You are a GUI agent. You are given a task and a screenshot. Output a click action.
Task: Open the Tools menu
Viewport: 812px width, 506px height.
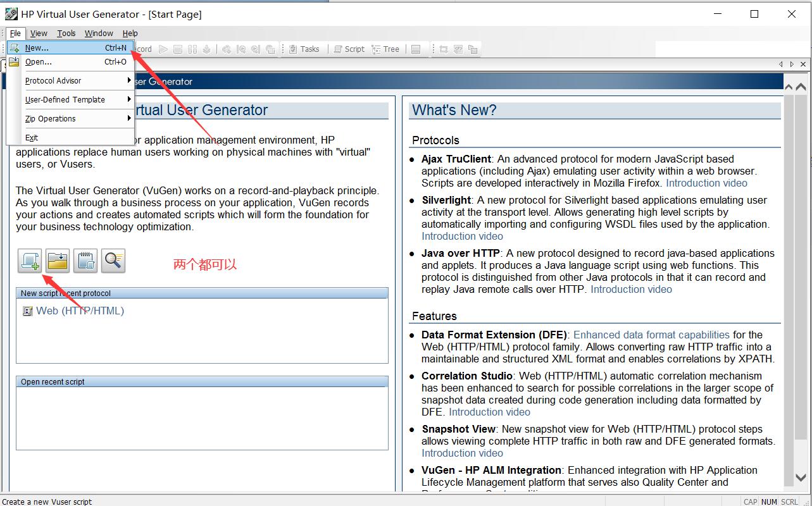(x=66, y=34)
